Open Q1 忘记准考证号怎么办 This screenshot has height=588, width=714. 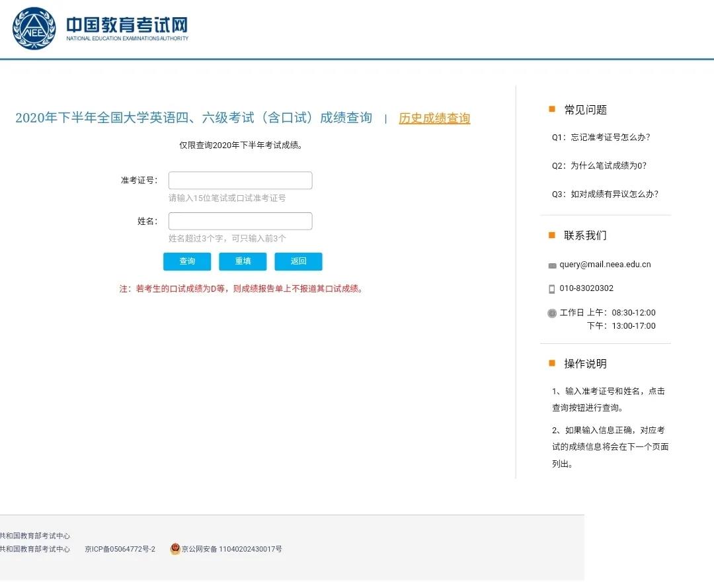tap(601, 137)
